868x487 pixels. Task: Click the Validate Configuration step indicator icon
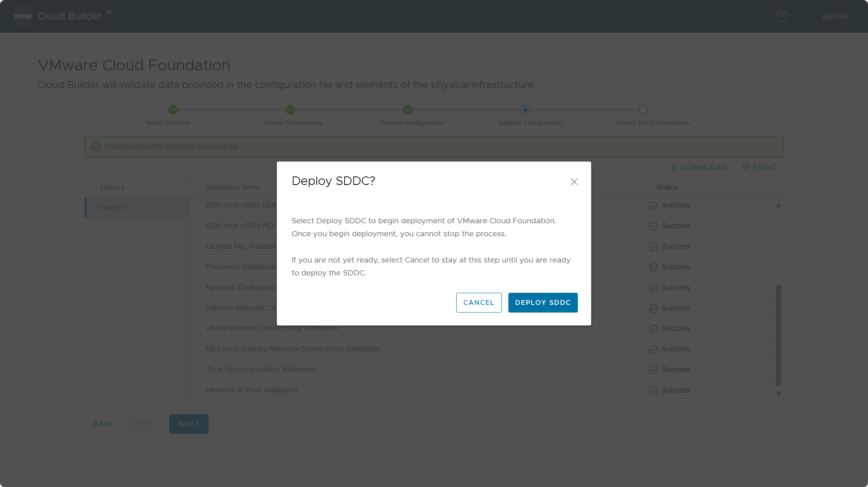pos(525,110)
